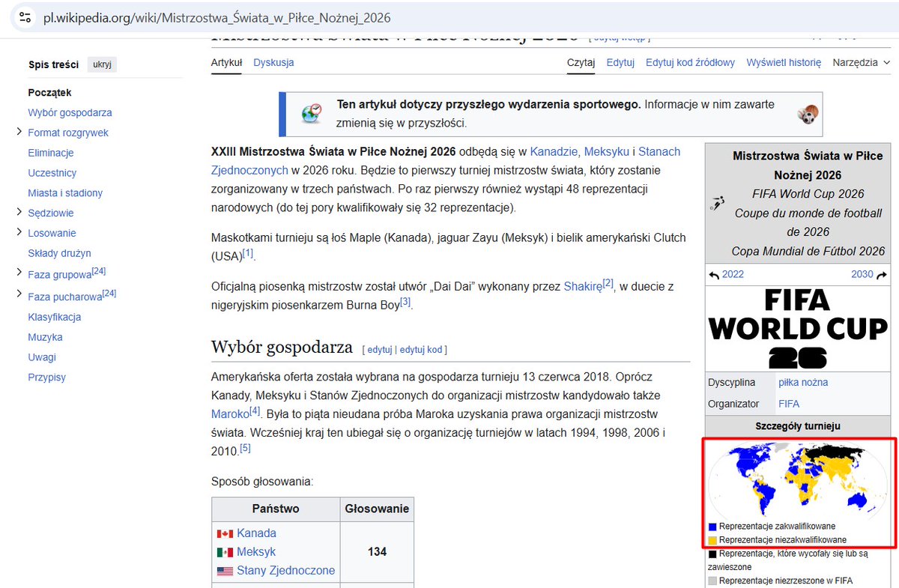Jump to Składy drużyn in sidebar
The height and width of the screenshot is (588, 899).
58,253
